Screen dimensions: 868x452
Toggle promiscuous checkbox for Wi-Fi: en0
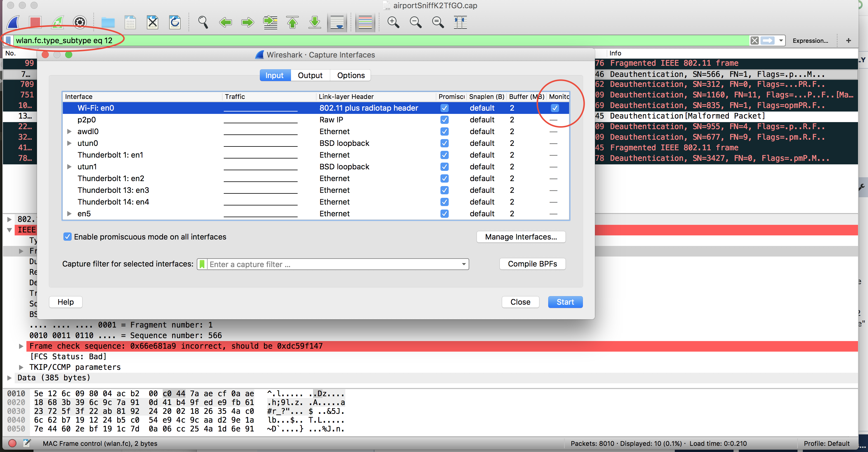(x=445, y=108)
